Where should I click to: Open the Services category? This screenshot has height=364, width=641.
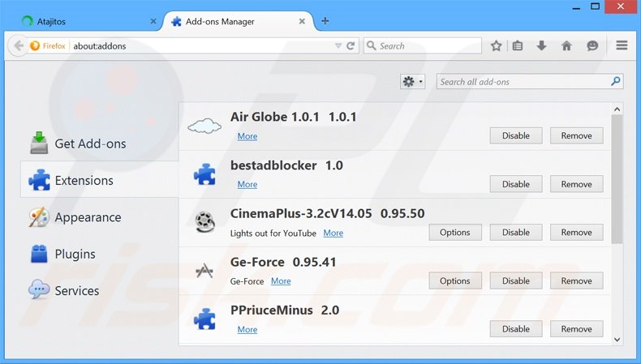[x=99, y=290]
